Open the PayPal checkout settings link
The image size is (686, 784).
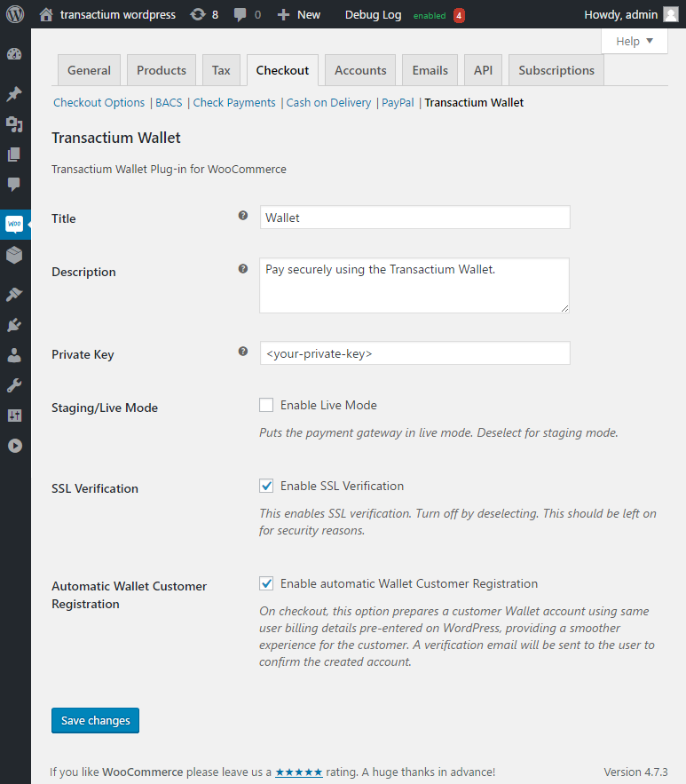point(398,102)
